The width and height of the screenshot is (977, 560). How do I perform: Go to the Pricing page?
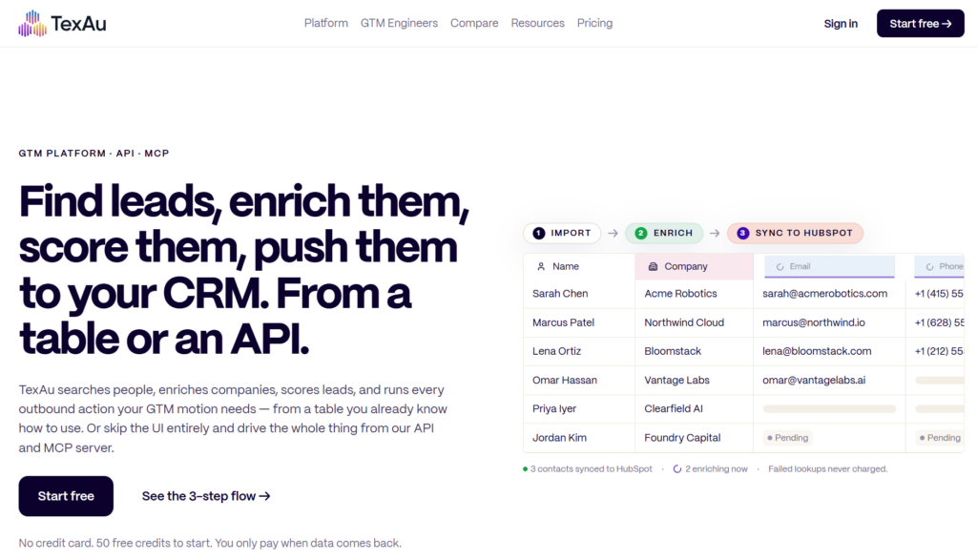tap(594, 23)
